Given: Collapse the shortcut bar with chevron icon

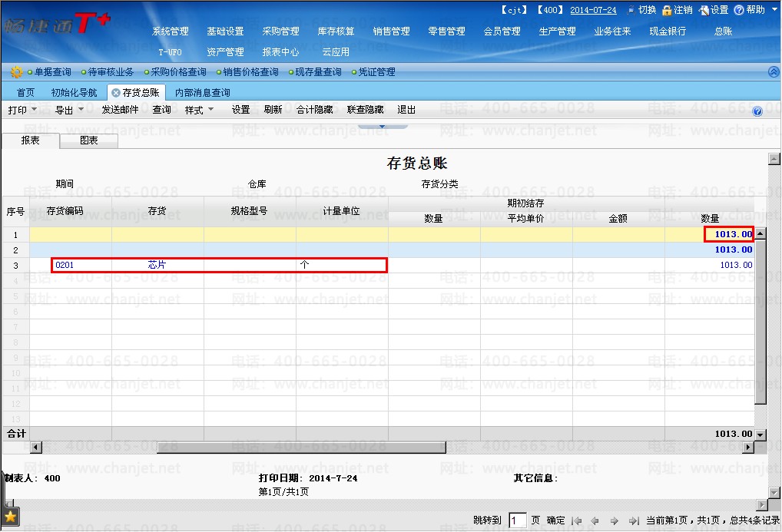Looking at the screenshot, I should 774,72.
